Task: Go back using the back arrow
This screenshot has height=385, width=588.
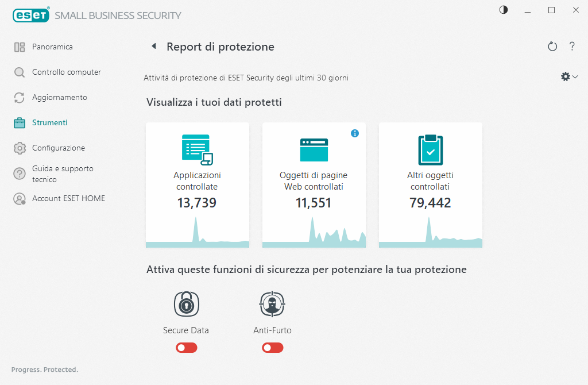Action: 153,47
